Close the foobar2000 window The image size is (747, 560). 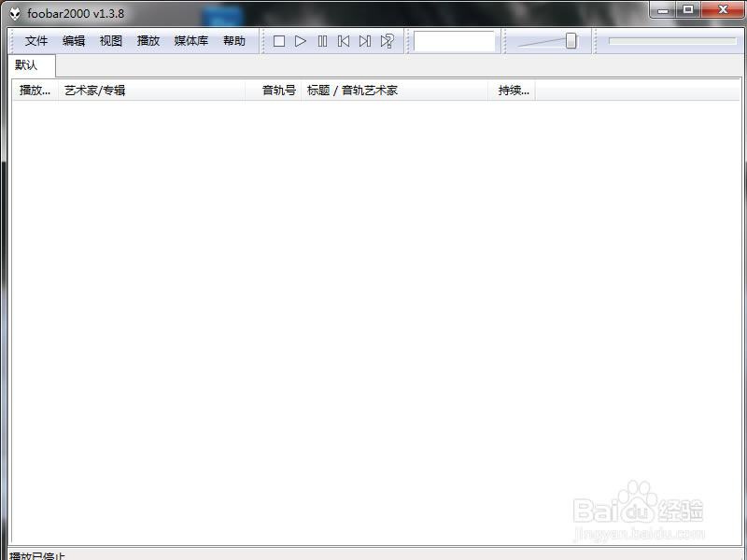723,10
